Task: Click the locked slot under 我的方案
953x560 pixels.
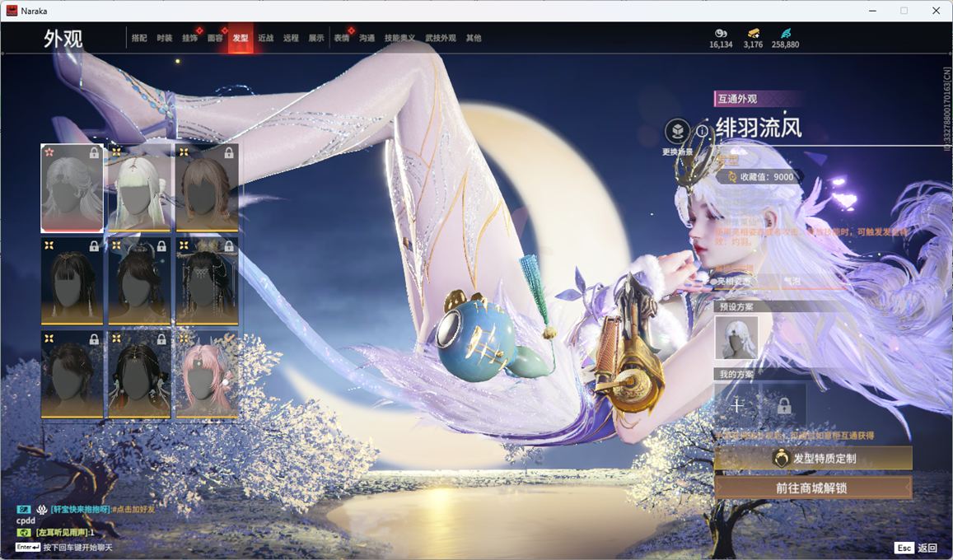Action: click(783, 406)
